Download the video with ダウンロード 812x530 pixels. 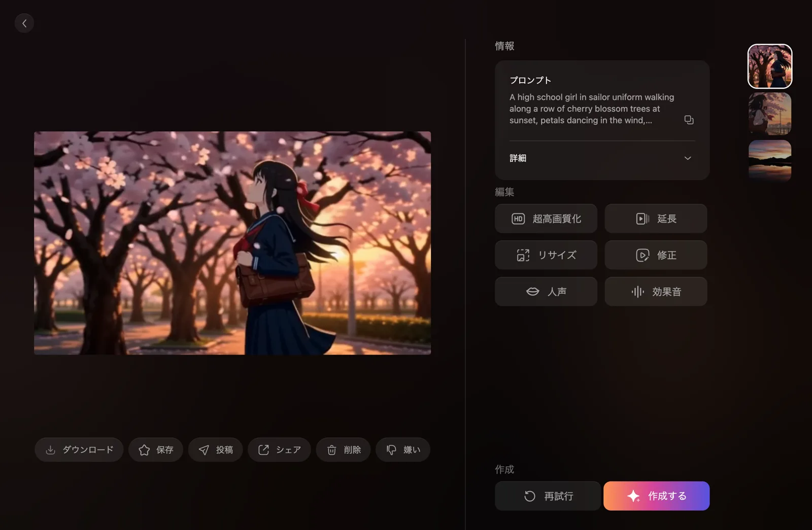(79, 450)
